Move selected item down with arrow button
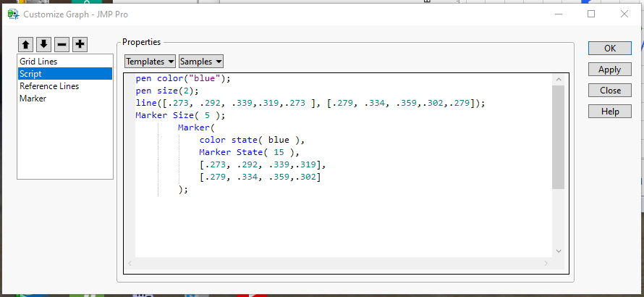Viewport: 644px width, 297px height. tap(43, 44)
